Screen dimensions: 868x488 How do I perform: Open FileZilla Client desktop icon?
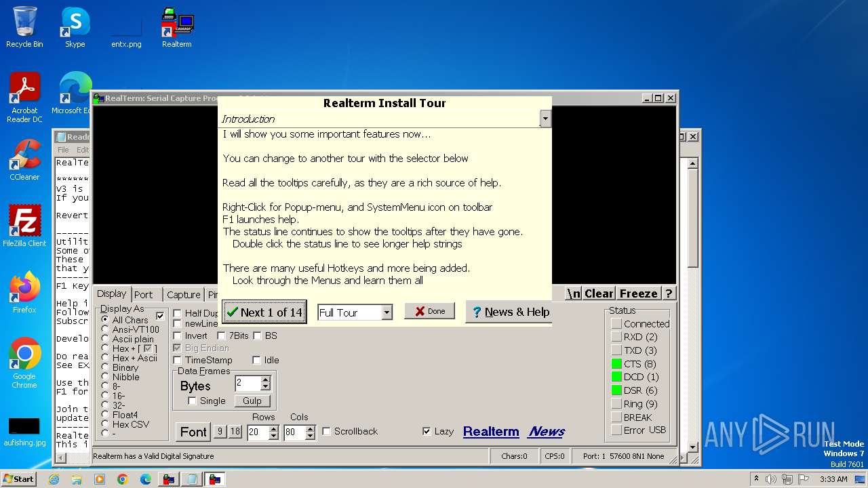24,226
